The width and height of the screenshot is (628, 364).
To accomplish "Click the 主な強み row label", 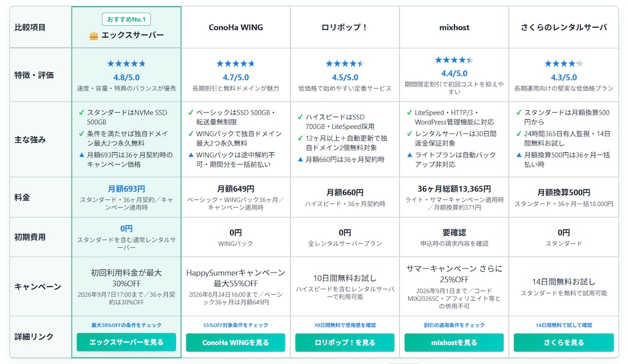I will coord(30,139).
